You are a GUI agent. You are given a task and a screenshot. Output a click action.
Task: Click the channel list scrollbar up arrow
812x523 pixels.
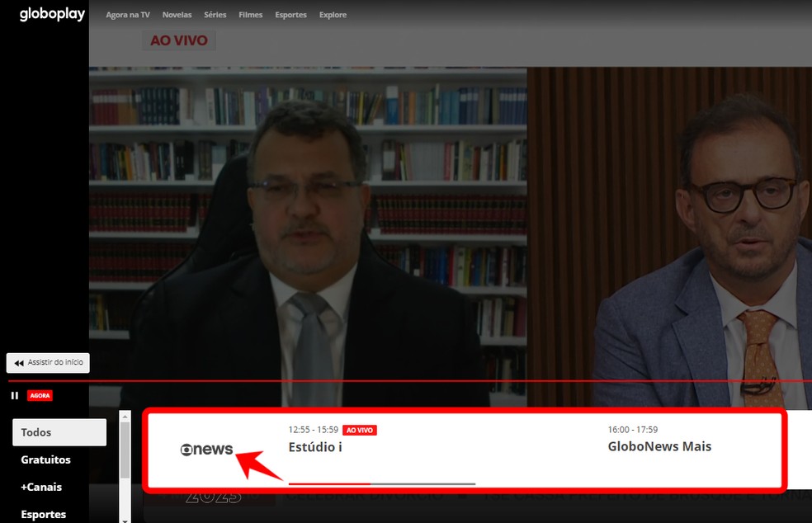tap(125, 417)
